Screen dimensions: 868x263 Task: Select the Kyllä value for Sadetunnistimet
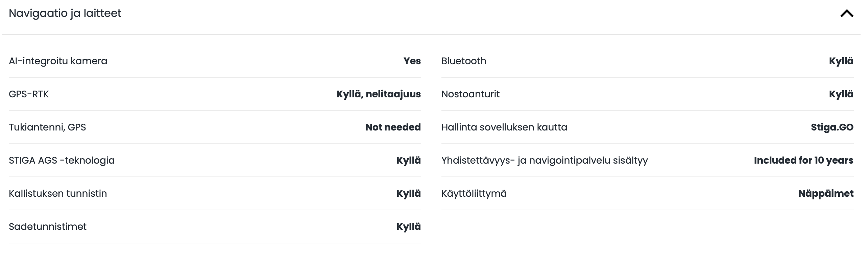pos(408,227)
